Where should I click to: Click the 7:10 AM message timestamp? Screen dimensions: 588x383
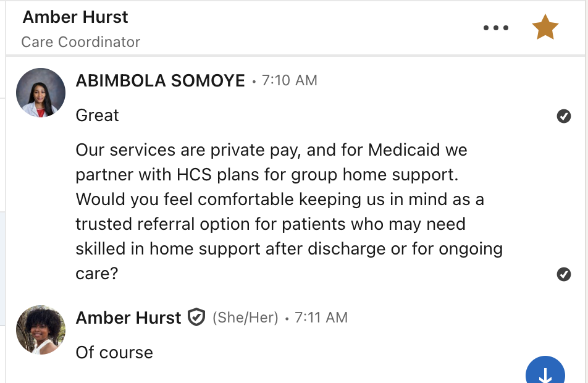(x=289, y=81)
